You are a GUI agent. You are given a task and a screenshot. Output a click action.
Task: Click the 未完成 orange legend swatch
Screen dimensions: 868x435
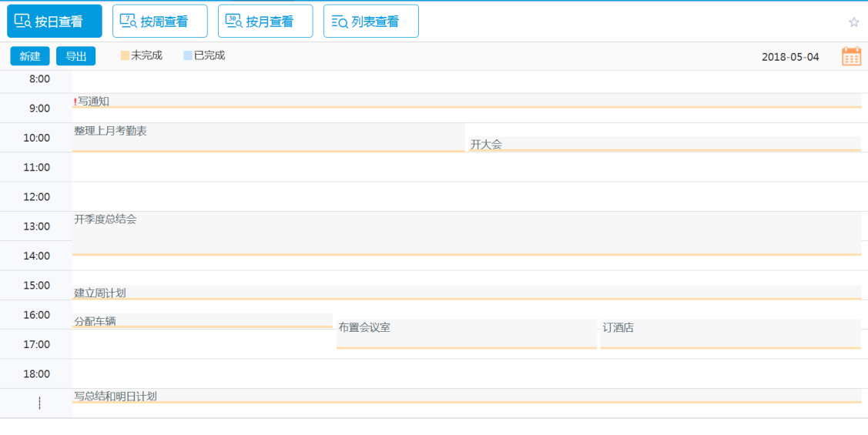point(125,55)
